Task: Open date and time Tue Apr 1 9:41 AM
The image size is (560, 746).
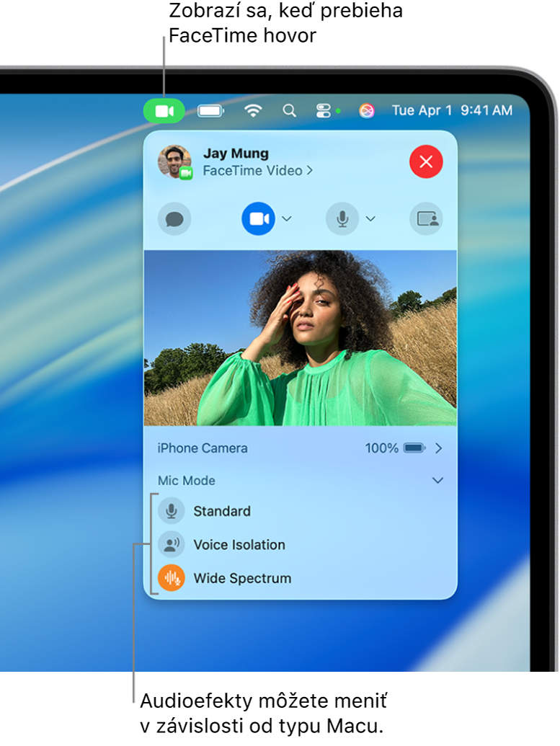Action: pos(452,110)
